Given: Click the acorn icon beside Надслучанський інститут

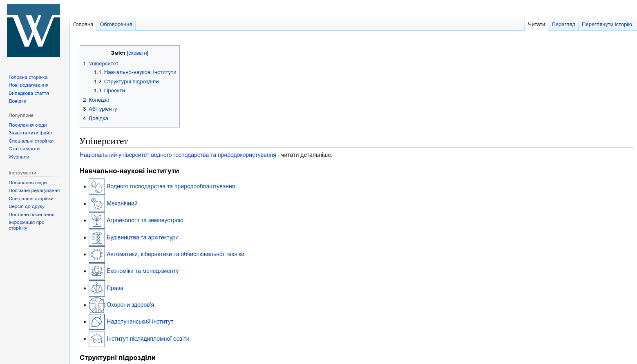Looking at the screenshot, I should pyautogui.click(x=96, y=322).
